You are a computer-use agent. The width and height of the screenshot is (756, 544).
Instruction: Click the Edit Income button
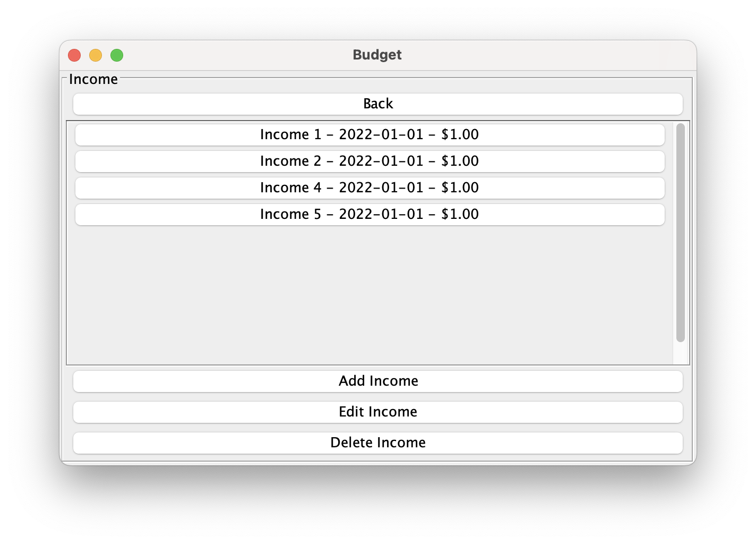[x=378, y=412]
